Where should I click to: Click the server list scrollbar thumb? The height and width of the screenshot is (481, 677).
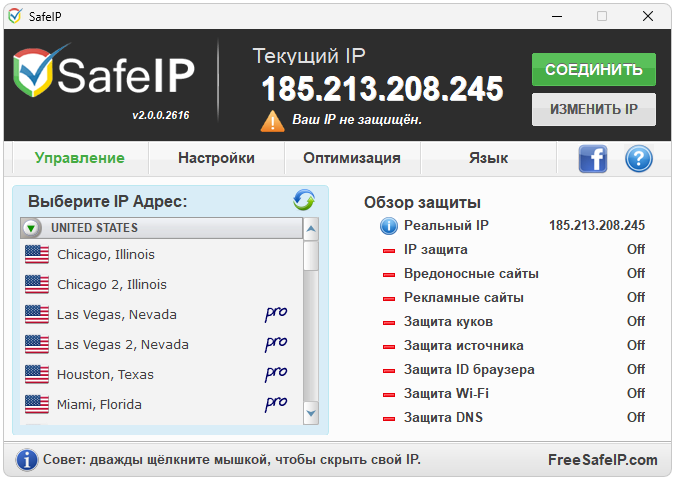311,256
